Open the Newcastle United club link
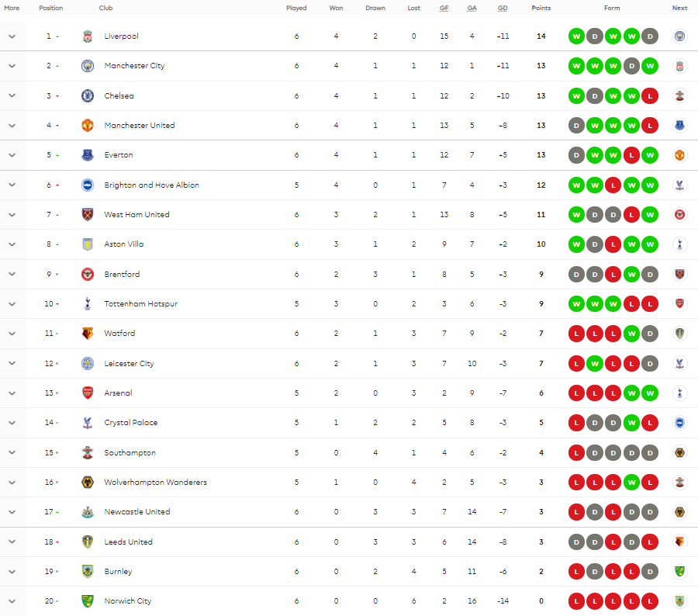Image resolution: width=698 pixels, height=616 pixels. tap(136, 512)
